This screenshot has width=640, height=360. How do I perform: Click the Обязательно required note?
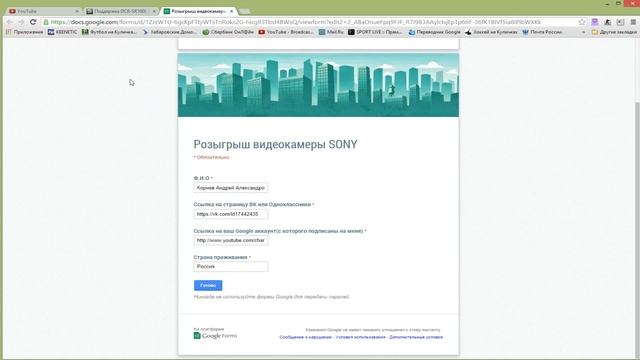[x=211, y=157]
